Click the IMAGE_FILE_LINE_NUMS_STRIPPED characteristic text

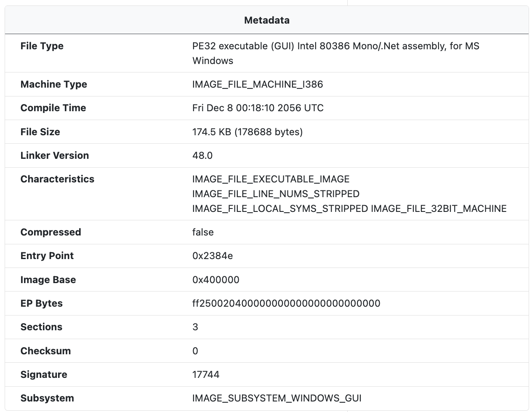point(276,194)
